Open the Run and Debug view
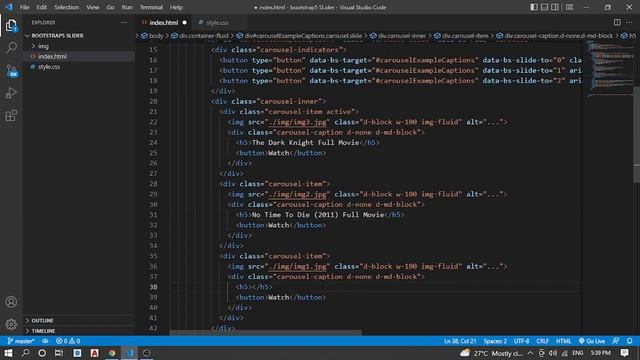Image resolution: width=640 pixels, height=360 pixels. pos(11,93)
